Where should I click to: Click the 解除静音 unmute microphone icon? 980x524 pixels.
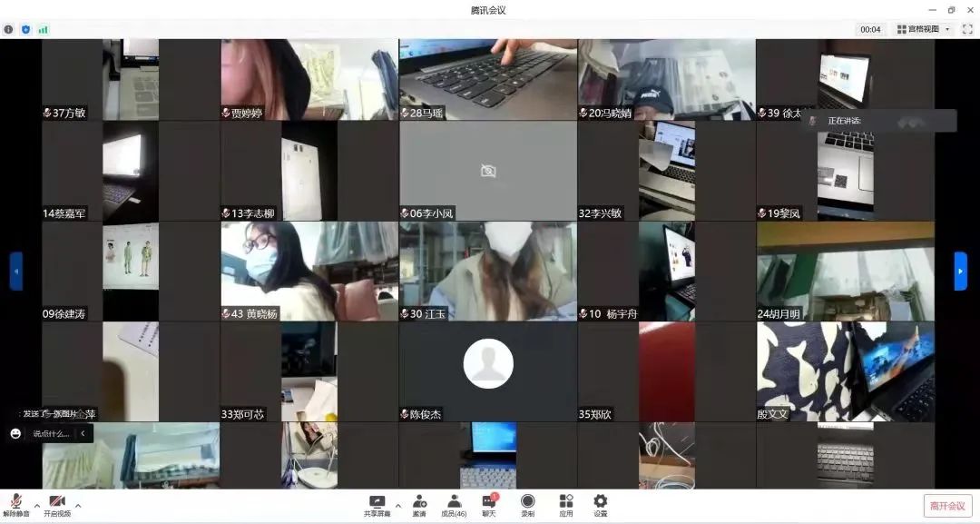pos(15,502)
